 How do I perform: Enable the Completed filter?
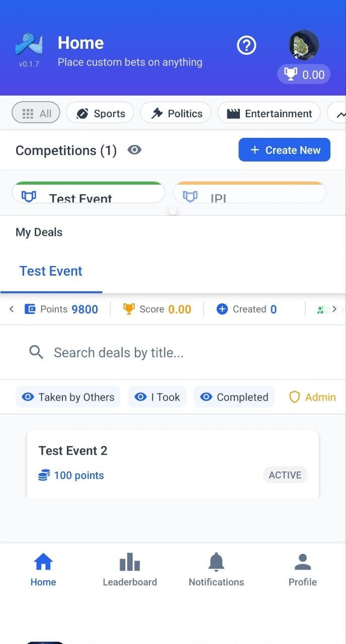pyautogui.click(x=233, y=397)
